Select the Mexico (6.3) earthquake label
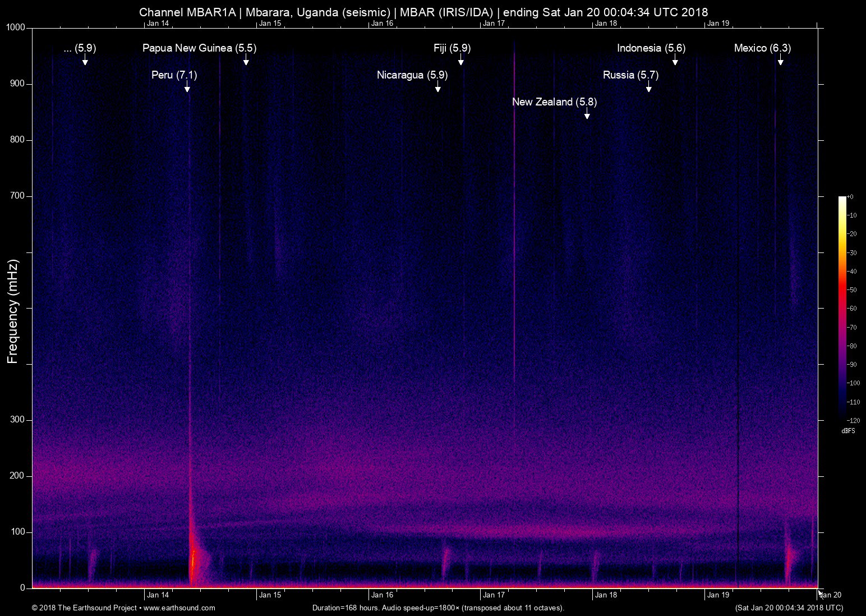The width and height of the screenshot is (866, 616). (x=762, y=48)
